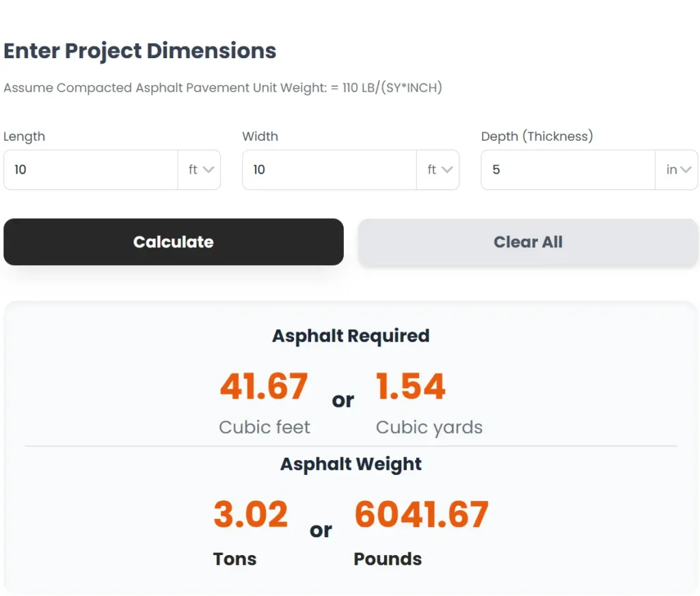
Task: Click the Length field label
Action: point(24,136)
